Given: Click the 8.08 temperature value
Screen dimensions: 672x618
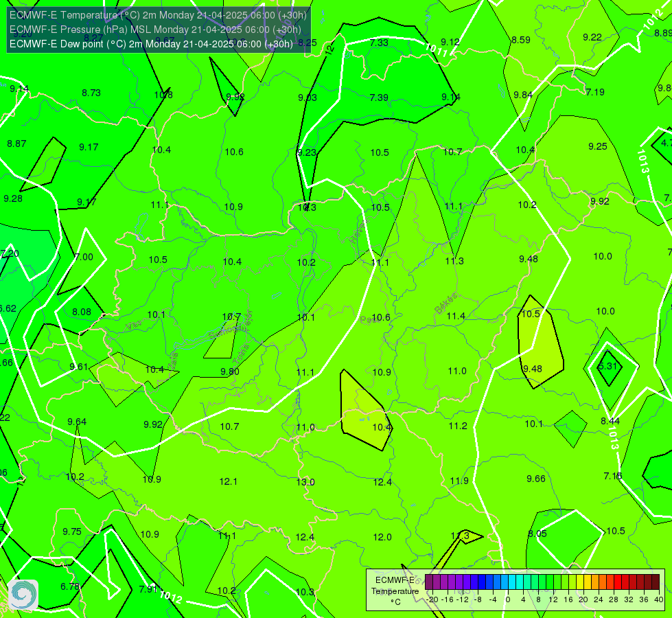Looking at the screenshot, I should pos(82,312).
